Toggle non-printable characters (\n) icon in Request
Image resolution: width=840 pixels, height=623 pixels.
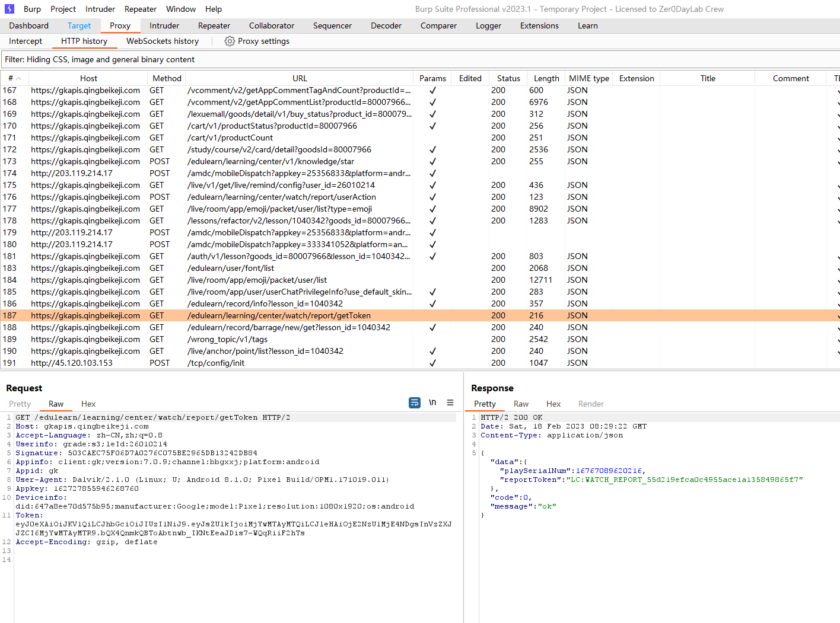[432, 402]
